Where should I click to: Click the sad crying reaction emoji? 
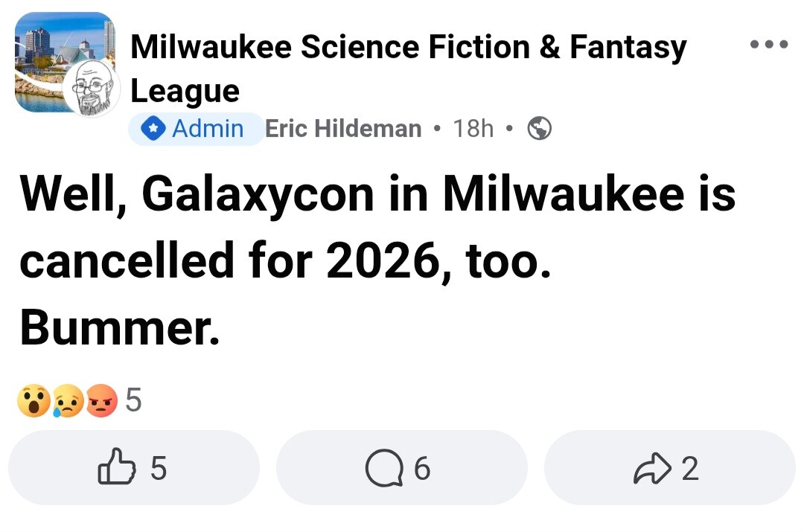point(67,403)
